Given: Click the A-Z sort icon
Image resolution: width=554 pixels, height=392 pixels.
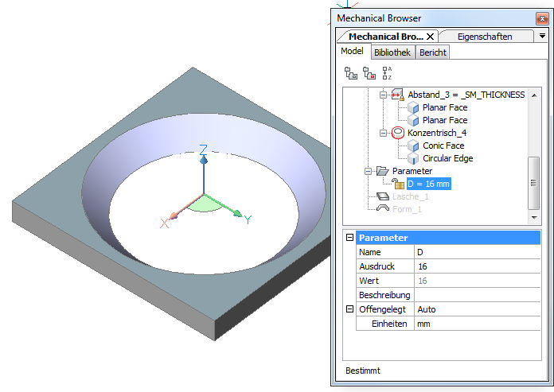Looking at the screenshot, I should pyautogui.click(x=387, y=73).
